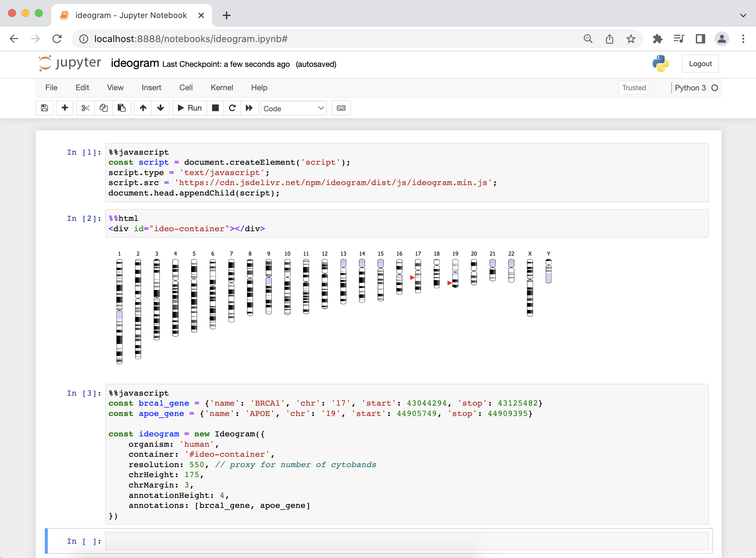Move selected cell down arrow
The height and width of the screenshot is (558, 756).
[160, 108]
